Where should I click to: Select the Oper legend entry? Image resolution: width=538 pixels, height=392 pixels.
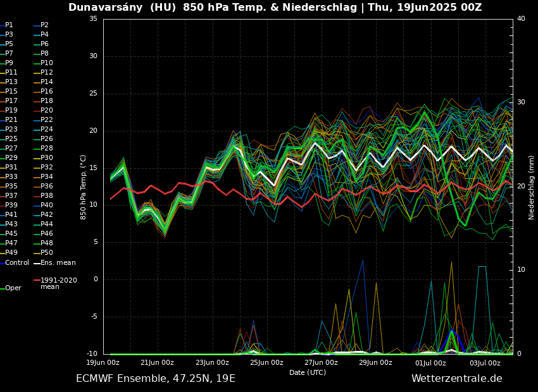pyautogui.click(x=13, y=288)
